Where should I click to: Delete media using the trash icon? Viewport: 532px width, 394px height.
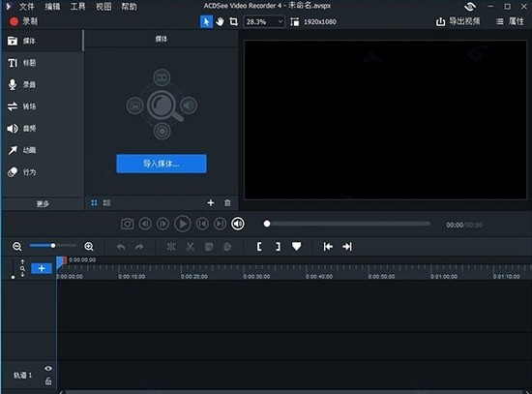(227, 202)
